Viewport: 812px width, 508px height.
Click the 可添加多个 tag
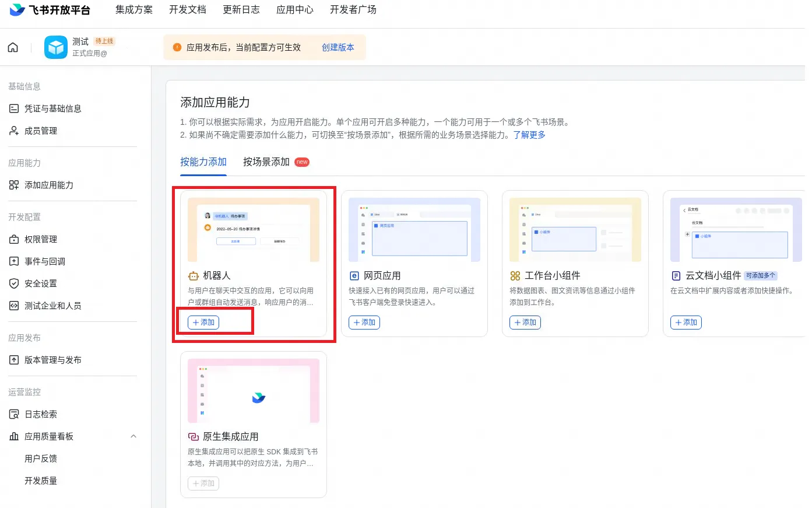point(761,276)
